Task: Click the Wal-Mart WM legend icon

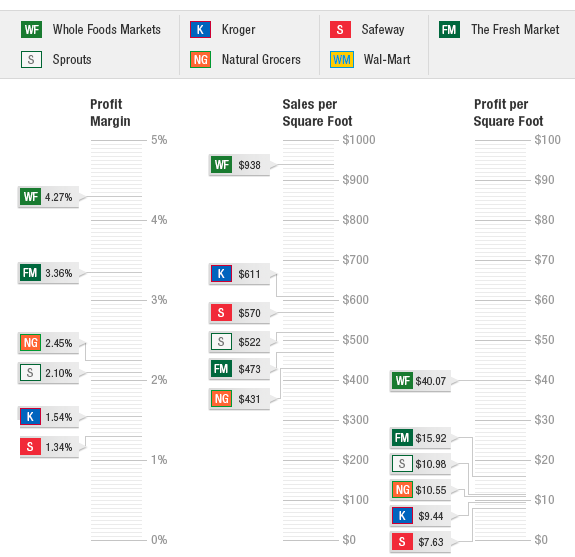Action: pos(342,59)
